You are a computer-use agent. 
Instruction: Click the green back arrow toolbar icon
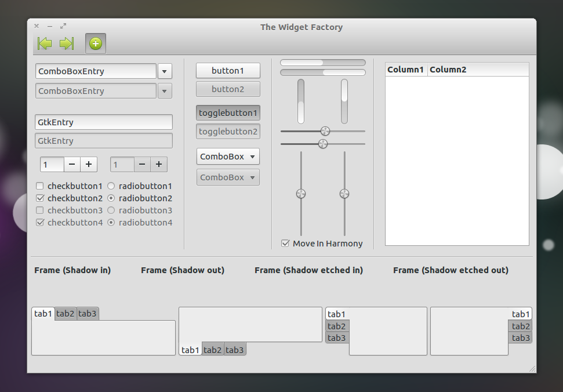pos(45,43)
